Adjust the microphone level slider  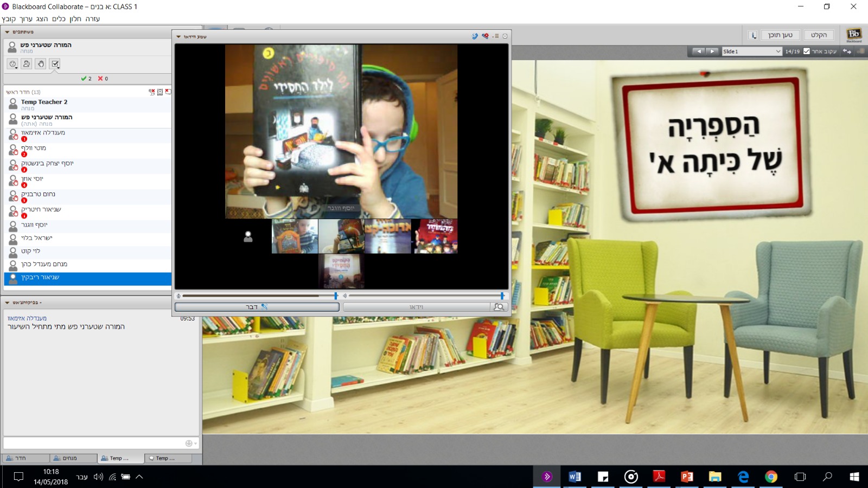[336, 296]
